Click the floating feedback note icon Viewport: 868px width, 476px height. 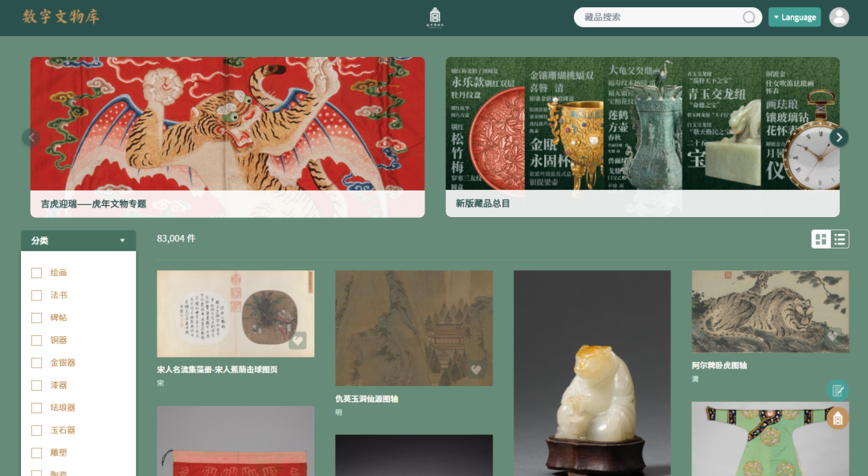pos(837,390)
